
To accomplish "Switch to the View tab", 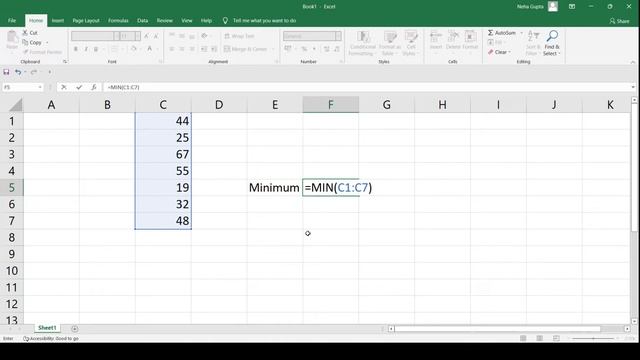I will 187,20.
